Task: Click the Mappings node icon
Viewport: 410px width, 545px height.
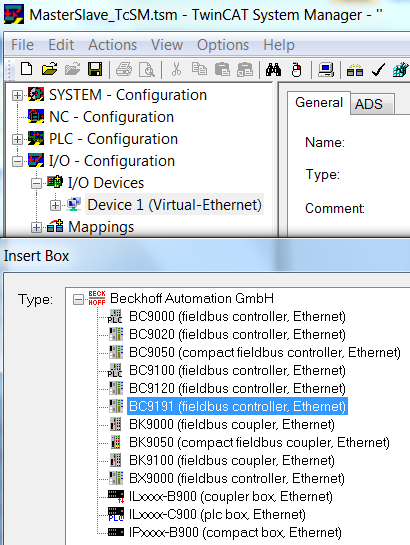Action: (55, 226)
